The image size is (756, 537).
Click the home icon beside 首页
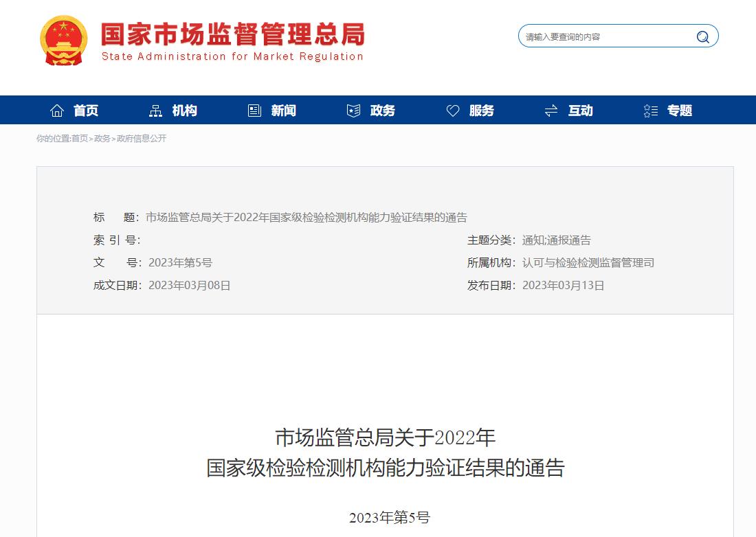57,111
